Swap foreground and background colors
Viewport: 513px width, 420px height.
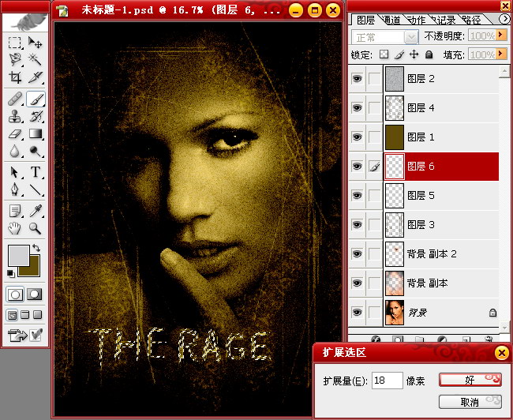click(36, 248)
